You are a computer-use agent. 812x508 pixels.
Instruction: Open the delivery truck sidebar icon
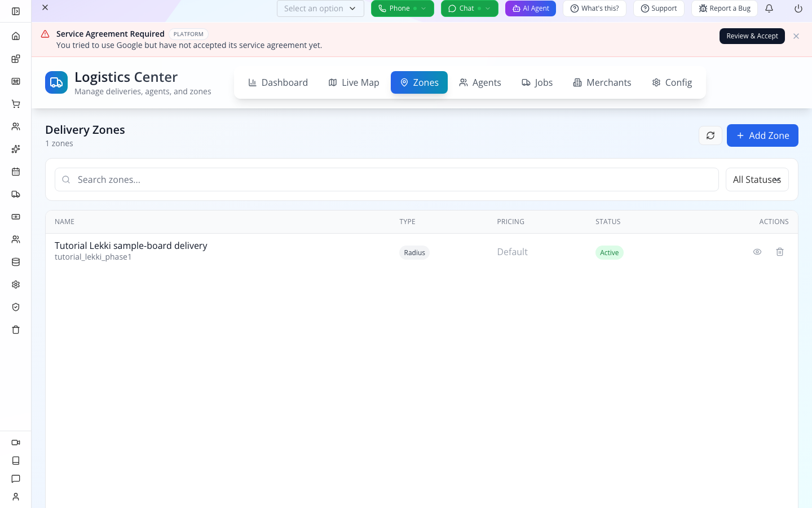[16, 194]
